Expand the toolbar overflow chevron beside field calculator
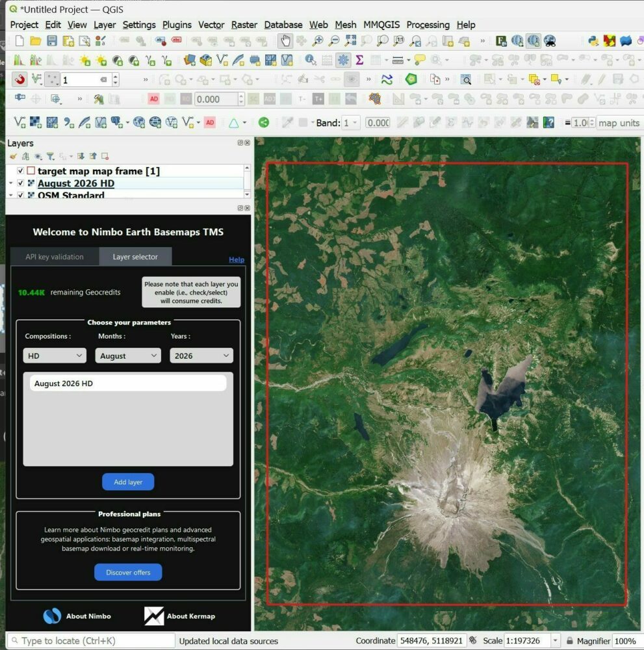Image resolution: width=644 pixels, height=650 pixels. point(482,40)
